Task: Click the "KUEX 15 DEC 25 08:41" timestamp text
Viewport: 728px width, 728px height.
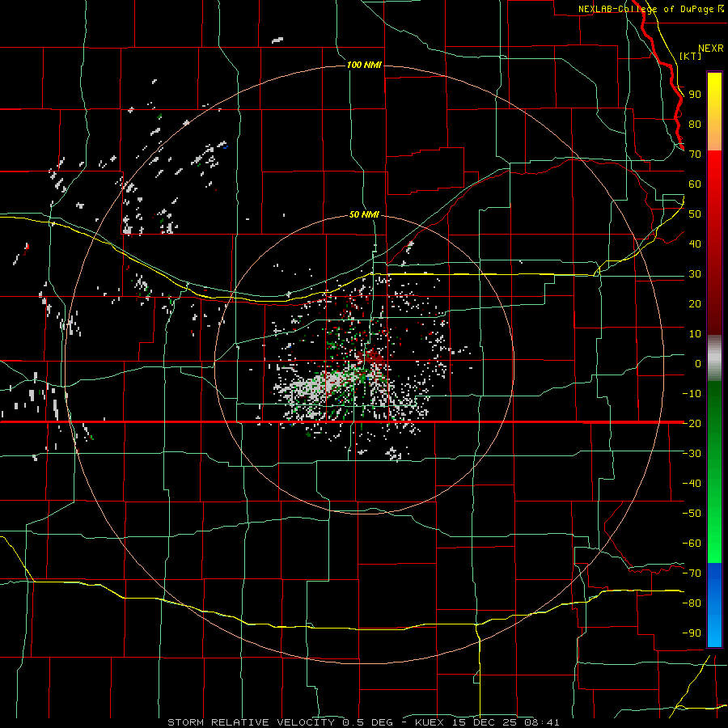Action: tap(487, 722)
